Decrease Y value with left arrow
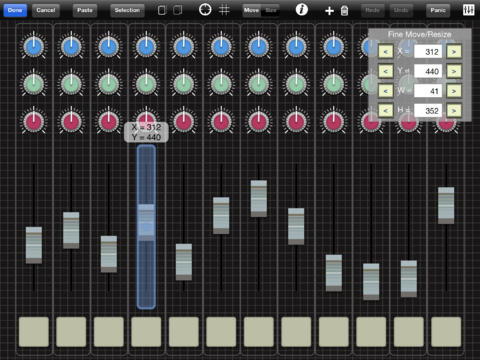The height and width of the screenshot is (360, 480). tap(386, 71)
